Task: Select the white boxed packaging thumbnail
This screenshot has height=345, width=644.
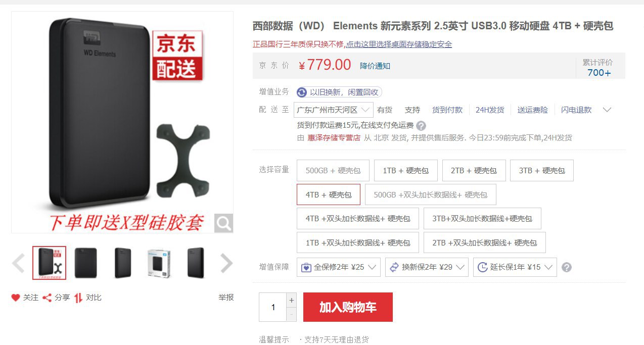Action: pos(159,263)
